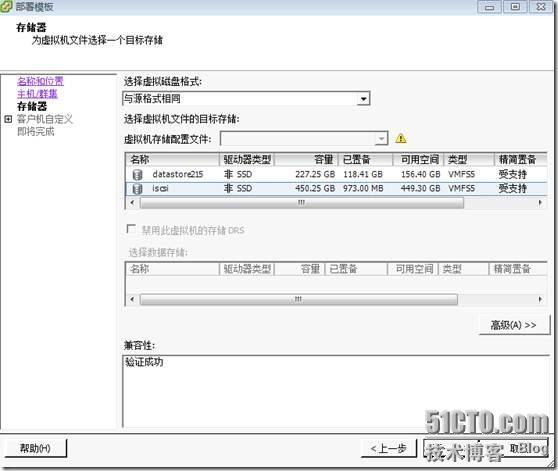Click the datastore list horizontal scrollbar thumb
The width and height of the screenshot is (558, 471).
coord(302,203)
